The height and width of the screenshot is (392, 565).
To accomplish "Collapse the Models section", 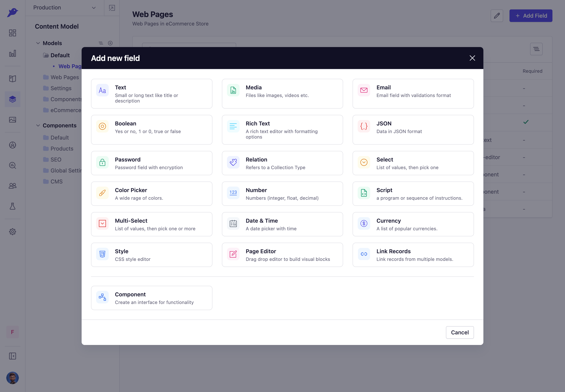I will coord(38,43).
